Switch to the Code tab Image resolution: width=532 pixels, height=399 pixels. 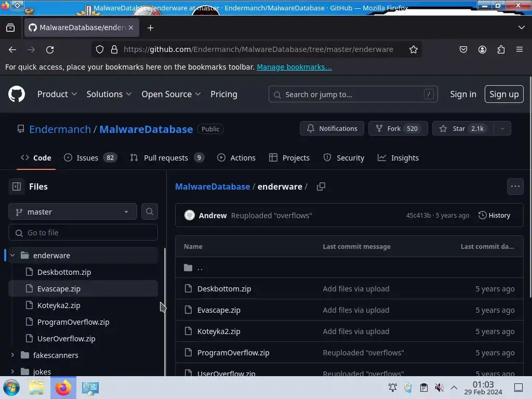(36, 158)
